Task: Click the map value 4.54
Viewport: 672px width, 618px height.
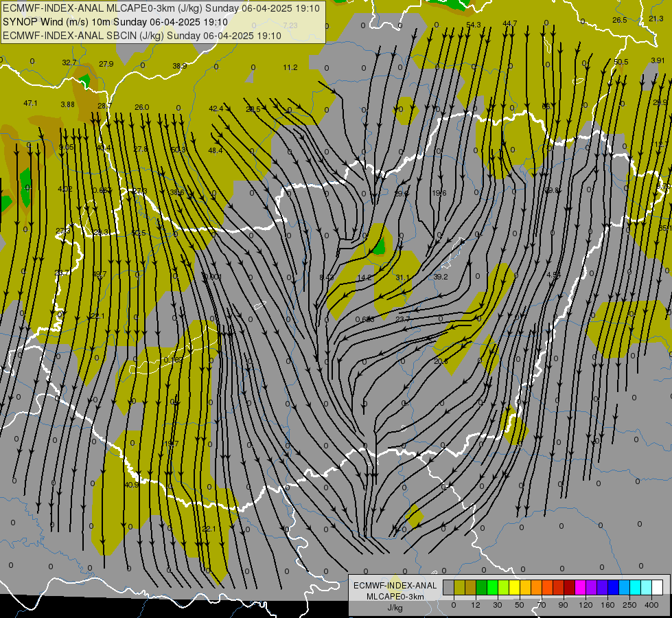Action: coord(554,275)
